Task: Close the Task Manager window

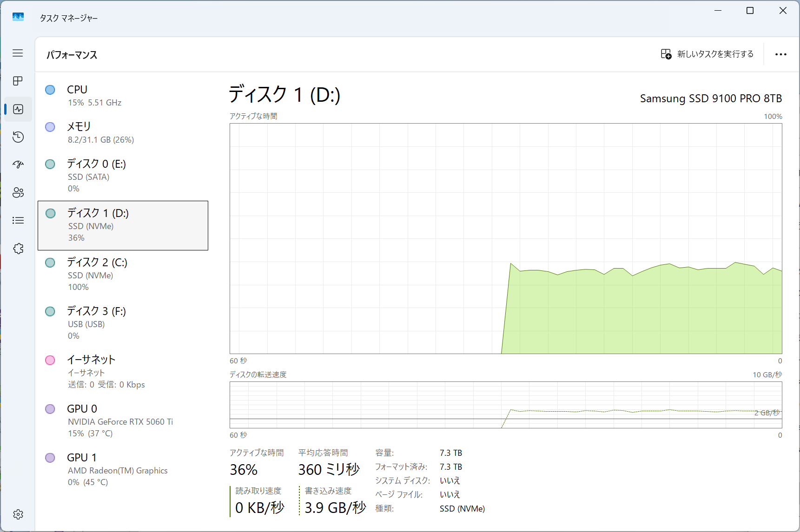Action: pos(783,10)
